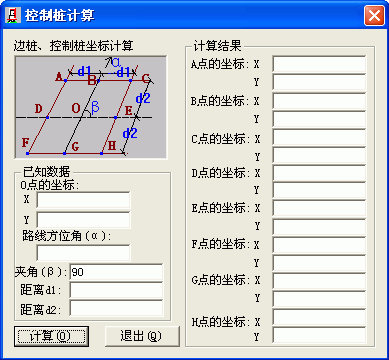
Task: Click the O点的坐标 label
Action: (50, 185)
